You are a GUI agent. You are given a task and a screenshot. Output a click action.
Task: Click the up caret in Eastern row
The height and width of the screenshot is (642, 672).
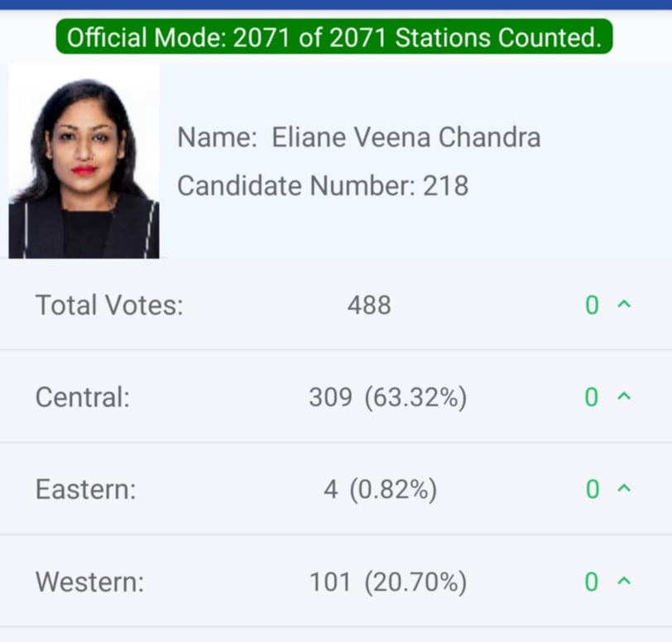pyautogui.click(x=624, y=489)
